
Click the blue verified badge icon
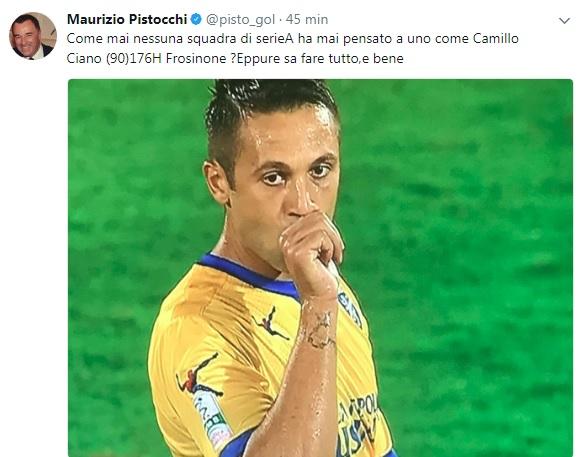(196, 19)
